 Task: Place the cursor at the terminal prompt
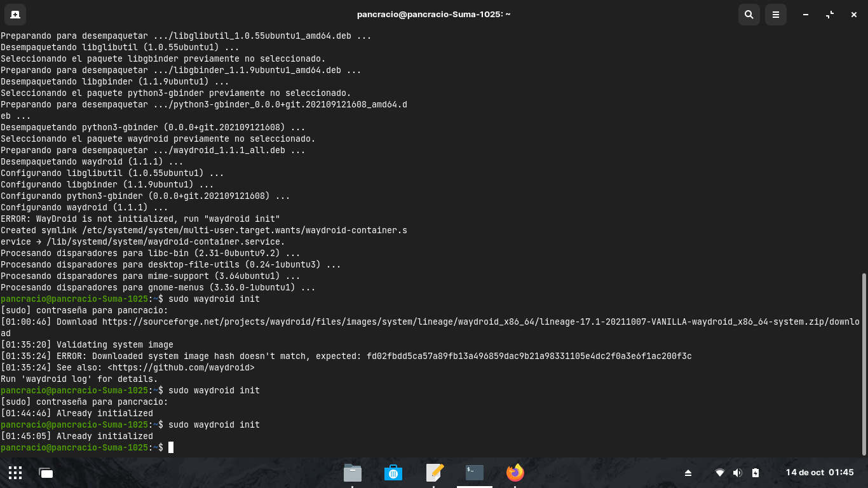(170, 447)
